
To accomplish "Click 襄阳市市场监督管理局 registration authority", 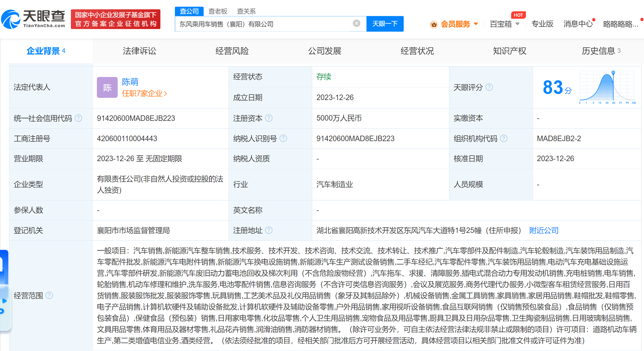I will (x=133, y=230).
